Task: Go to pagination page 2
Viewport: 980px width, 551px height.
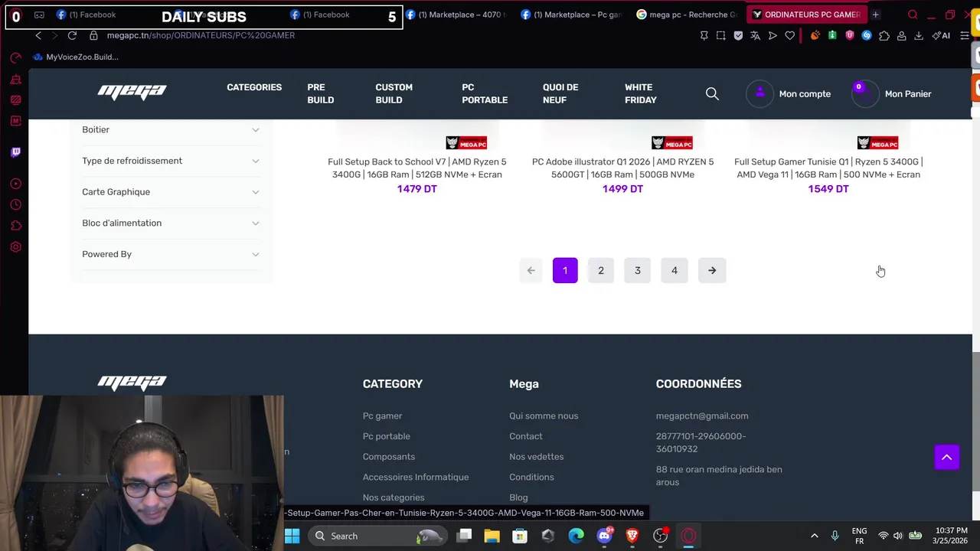Action: tap(601, 270)
